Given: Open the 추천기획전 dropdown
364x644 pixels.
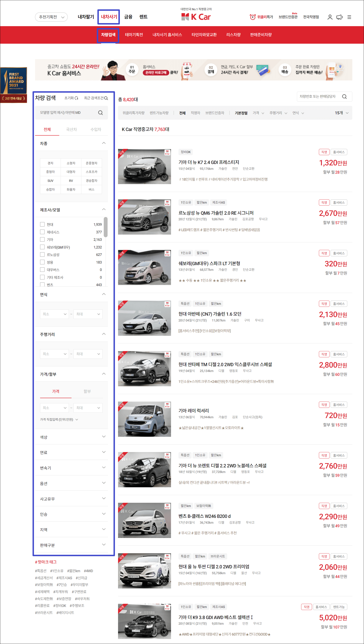Looking at the screenshot, I should click(x=51, y=17).
